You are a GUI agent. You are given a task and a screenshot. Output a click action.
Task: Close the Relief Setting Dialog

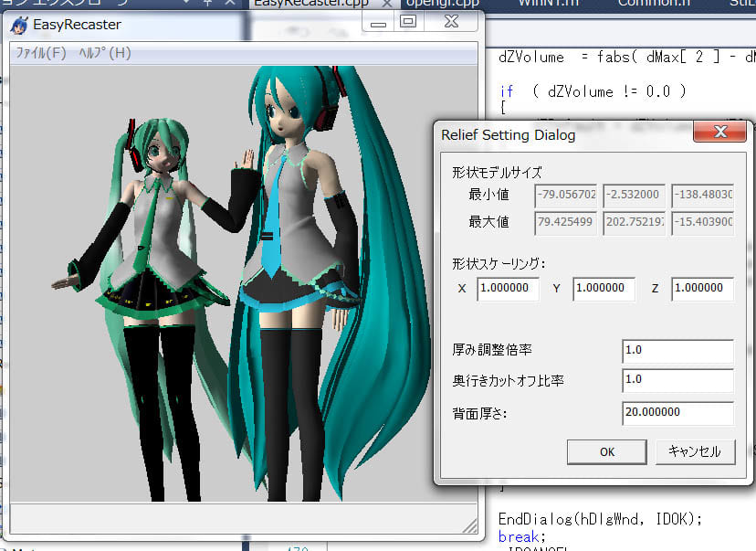pyautogui.click(x=719, y=132)
